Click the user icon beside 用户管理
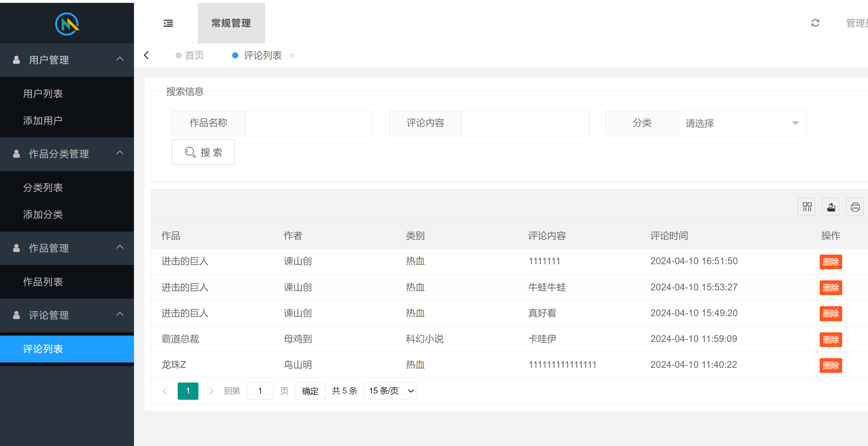The image size is (868, 446). point(16,60)
